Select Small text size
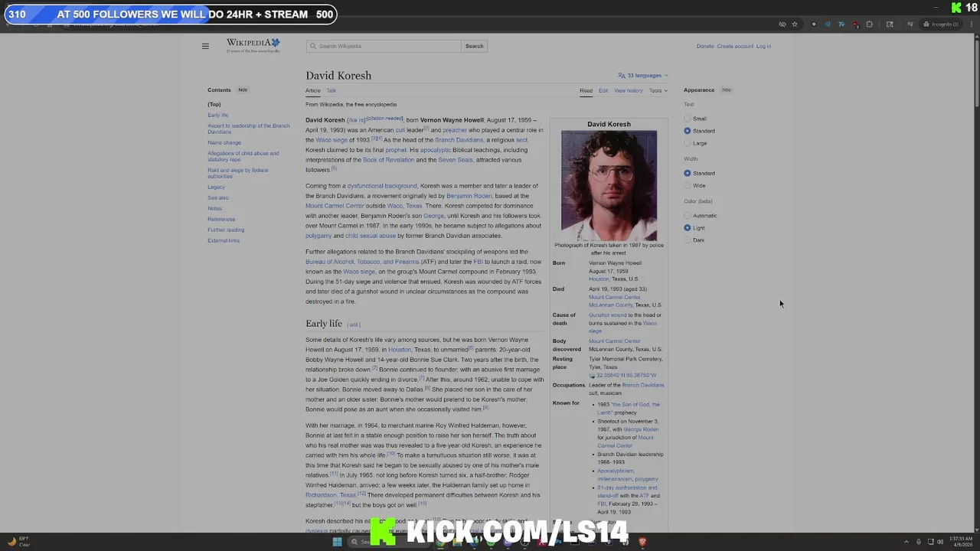Image resolution: width=980 pixels, height=551 pixels. [x=687, y=119]
